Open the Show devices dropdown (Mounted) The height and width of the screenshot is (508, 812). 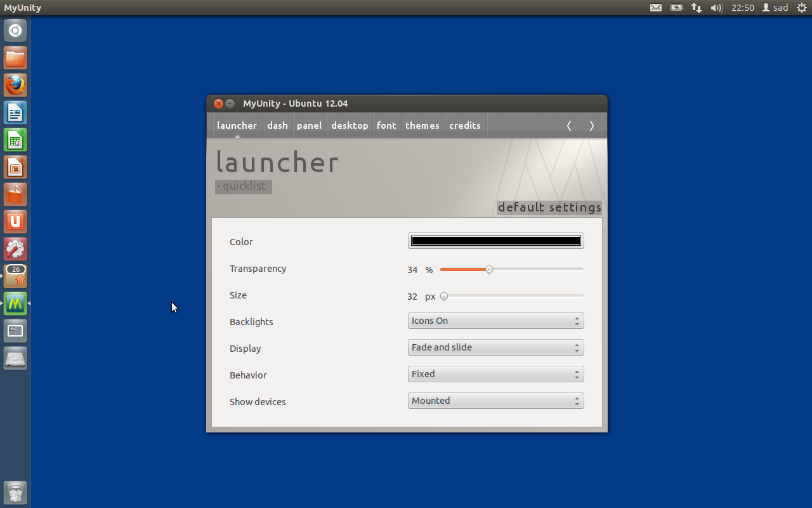496,401
